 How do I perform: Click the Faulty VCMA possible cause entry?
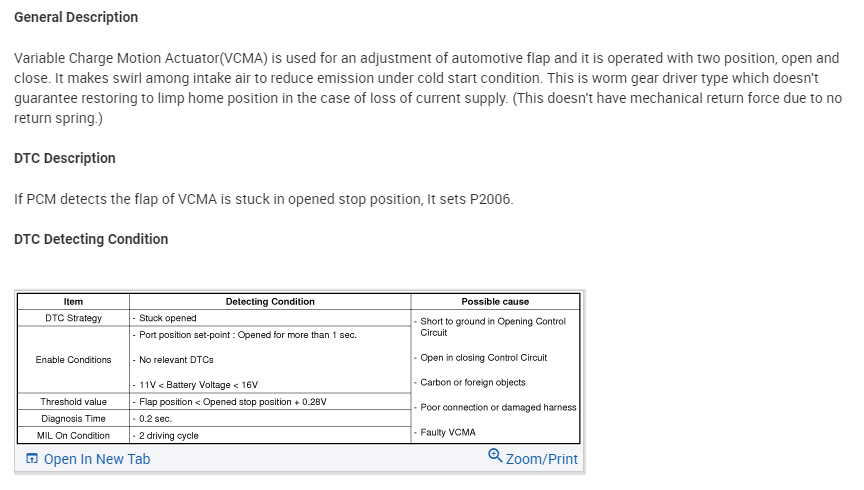pos(448,432)
